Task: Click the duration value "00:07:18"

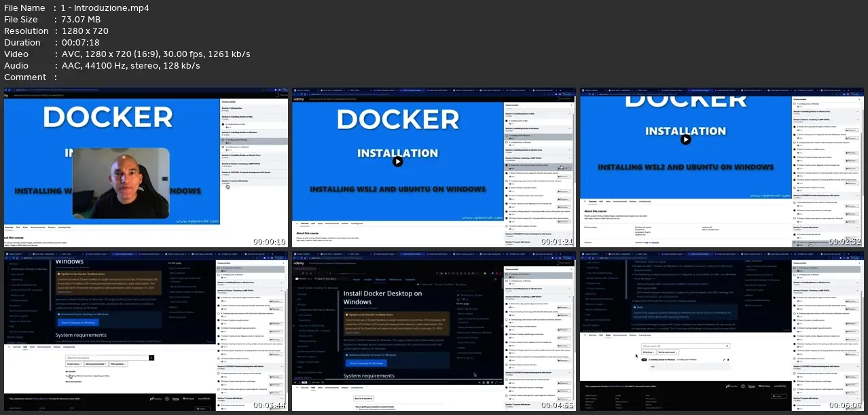Action: [80, 43]
